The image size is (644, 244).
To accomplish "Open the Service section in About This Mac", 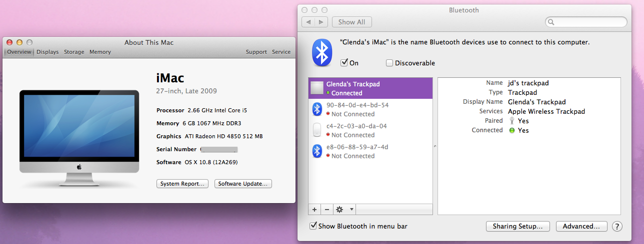I will 281,52.
